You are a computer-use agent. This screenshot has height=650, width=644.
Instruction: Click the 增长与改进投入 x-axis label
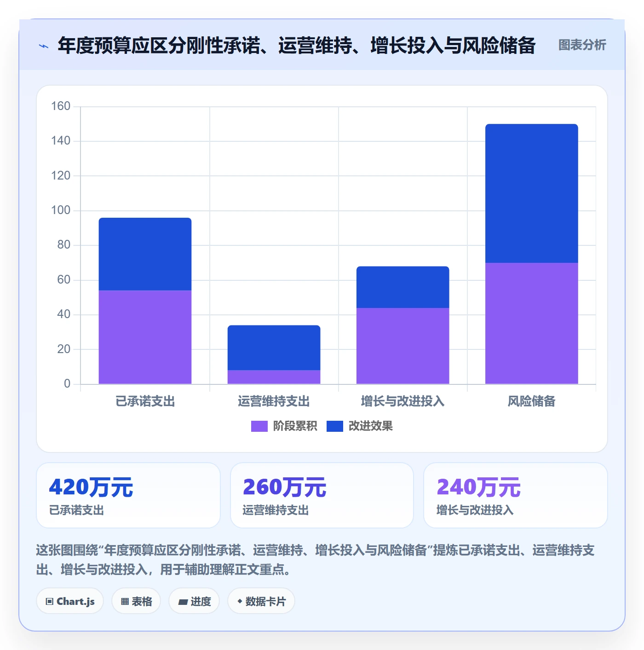tap(402, 401)
